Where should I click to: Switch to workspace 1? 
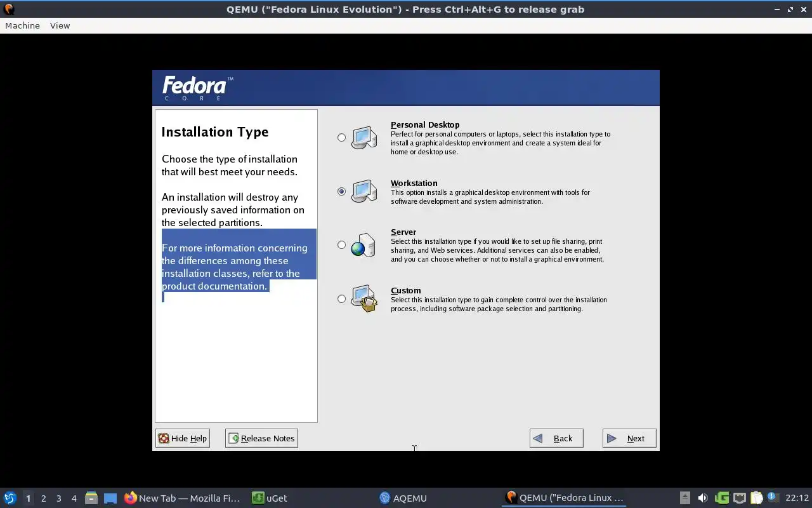tap(28, 498)
